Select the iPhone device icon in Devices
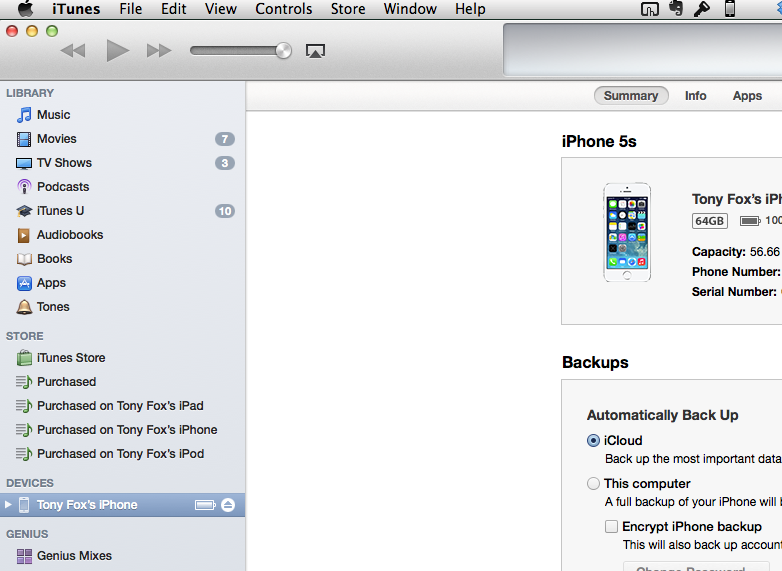 (23, 505)
